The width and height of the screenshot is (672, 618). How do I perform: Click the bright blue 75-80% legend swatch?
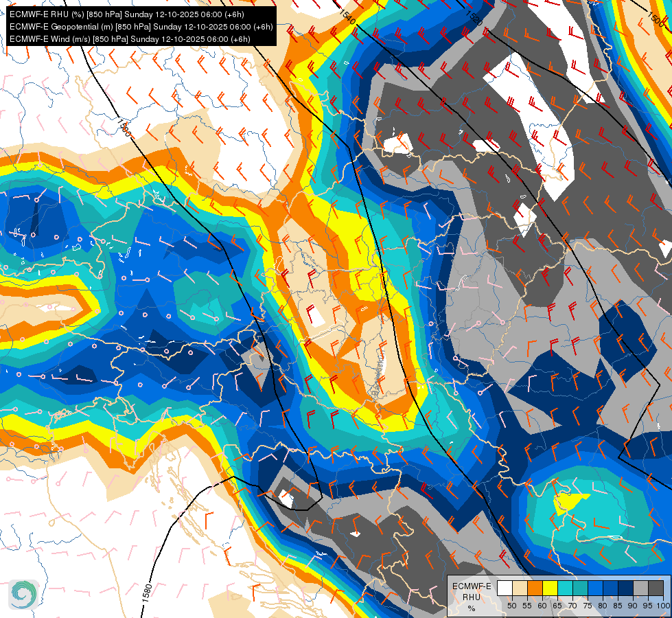[x=595, y=588]
